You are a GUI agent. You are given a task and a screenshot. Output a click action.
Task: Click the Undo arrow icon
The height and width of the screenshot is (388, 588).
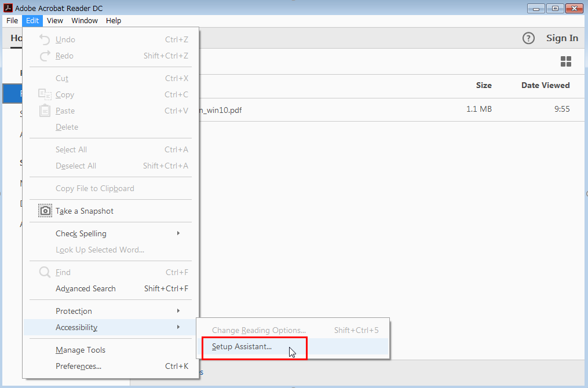(45, 39)
